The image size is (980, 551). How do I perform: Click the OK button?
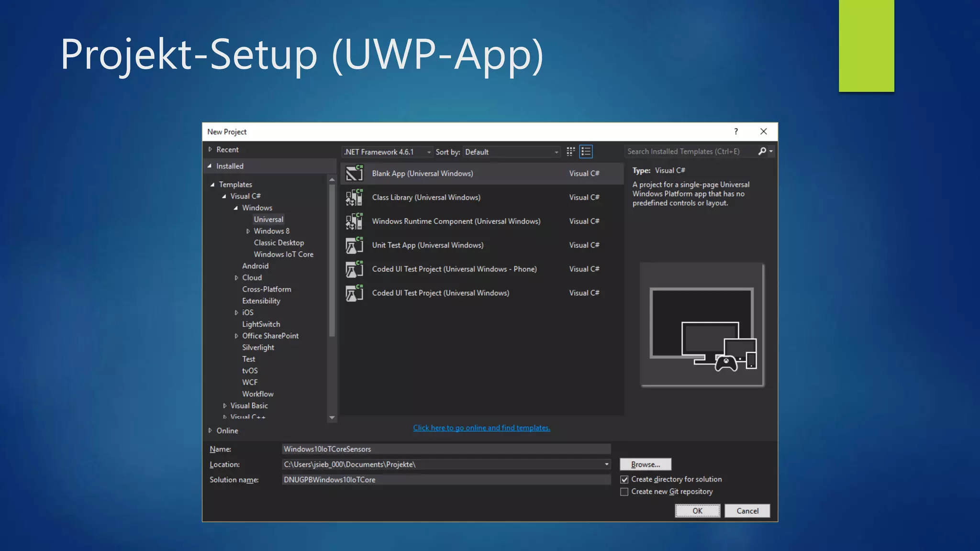697,511
